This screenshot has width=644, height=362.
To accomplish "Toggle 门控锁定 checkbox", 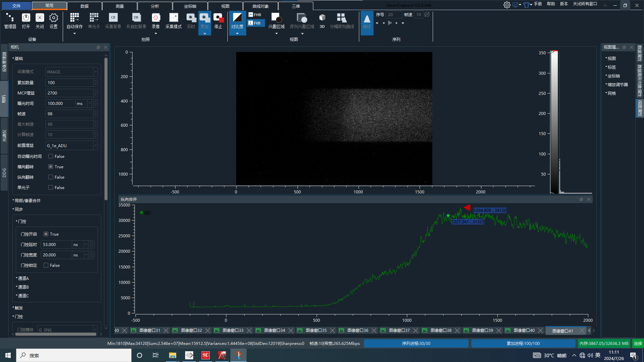I will (46, 265).
